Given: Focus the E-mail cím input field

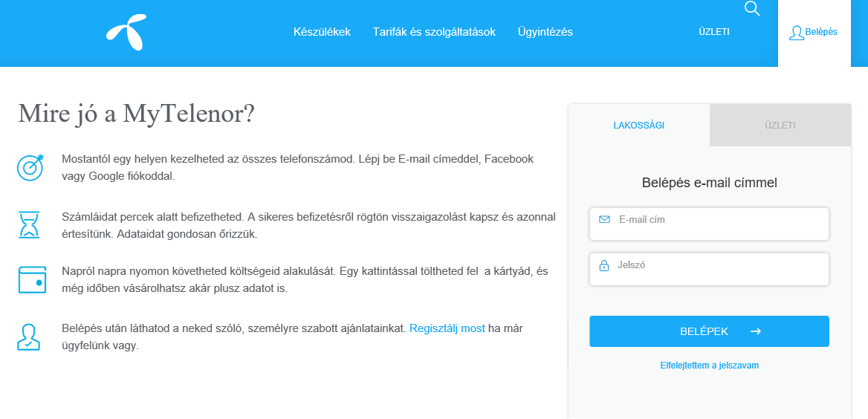Looking at the screenshot, I should pyautogui.click(x=709, y=224).
